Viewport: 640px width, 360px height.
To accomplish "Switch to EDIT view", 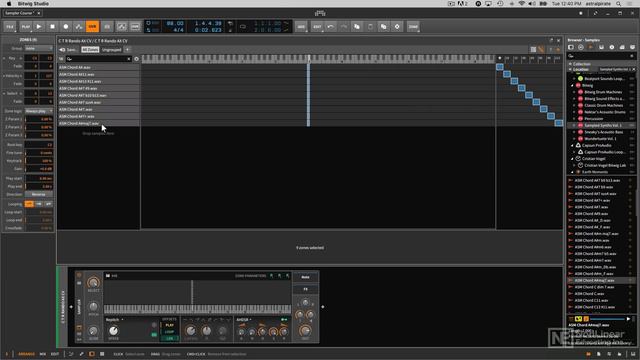I will (55, 354).
